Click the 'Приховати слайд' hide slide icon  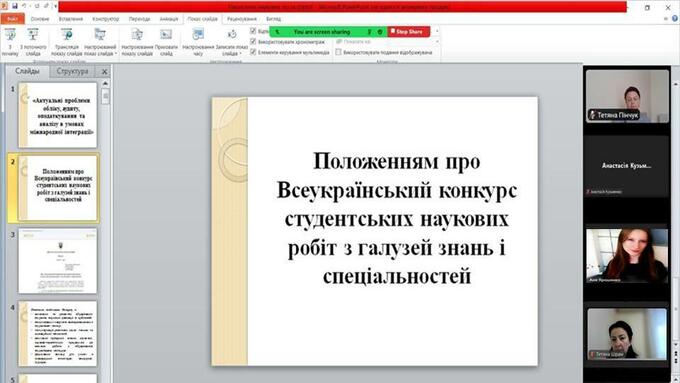coord(166,35)
